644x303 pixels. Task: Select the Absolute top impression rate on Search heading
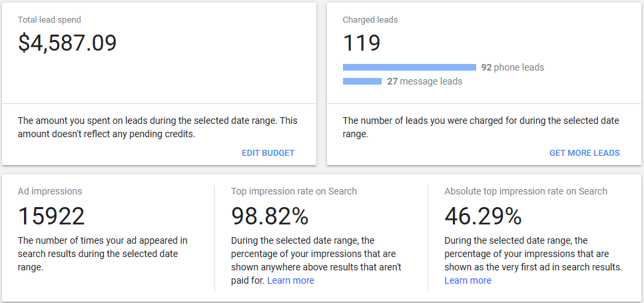[x=525, y=191]
